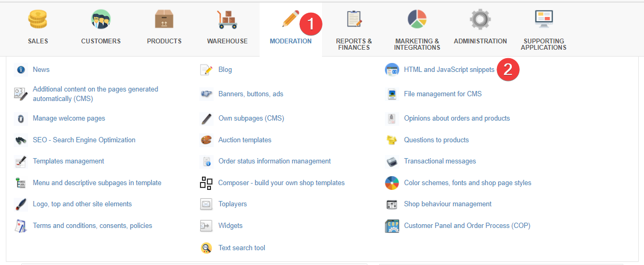Image resolution: width=644 pixels, height=265 pixels.
Task: Click the SEO binoculars icon
Action: (x=21, y=140)
